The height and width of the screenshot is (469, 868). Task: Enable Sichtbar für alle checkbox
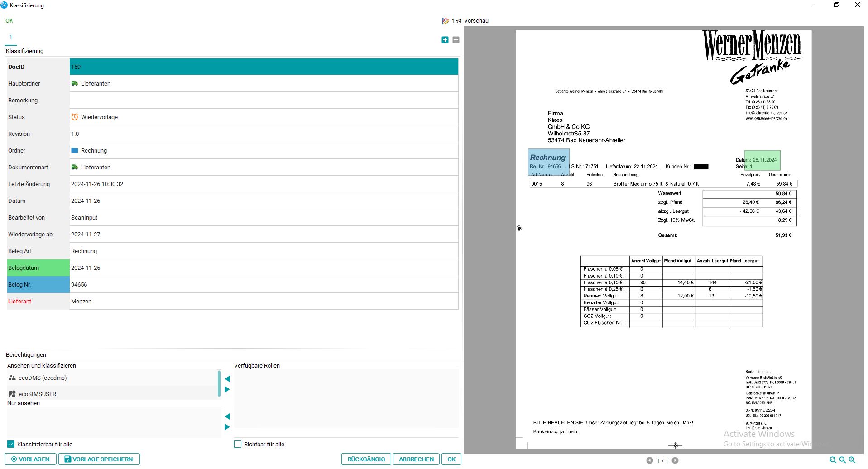tap(238, 444)
